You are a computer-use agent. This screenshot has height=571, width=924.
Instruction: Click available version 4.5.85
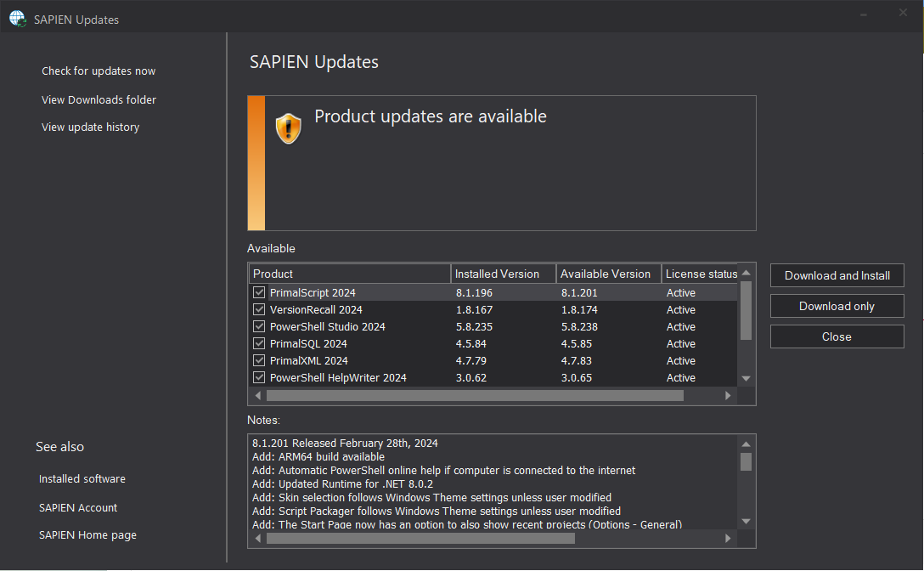coord(577,344)
